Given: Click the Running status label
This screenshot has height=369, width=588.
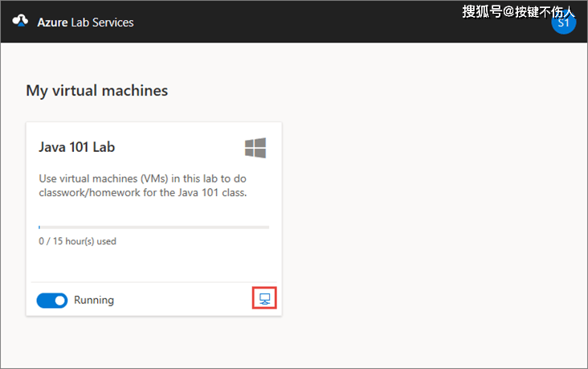Looking at the screenshot, I should click(x=94, y=300).
